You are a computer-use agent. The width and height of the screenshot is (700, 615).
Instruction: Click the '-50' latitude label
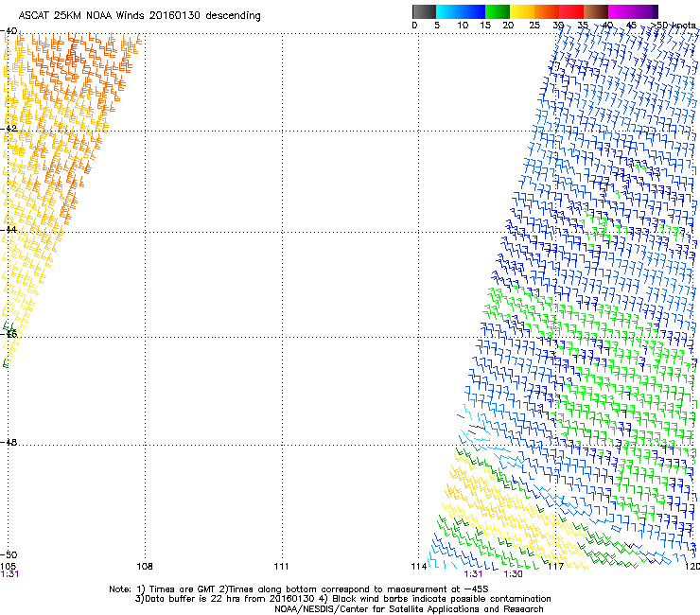pyautogui.click(x=9, y=555)
